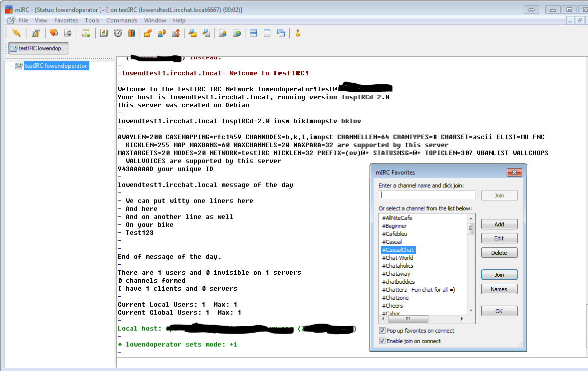Click the mIRC title bar application icon
Image resolution: width=588 pixels, height=371 pixels.
click(x=8, y=9)
